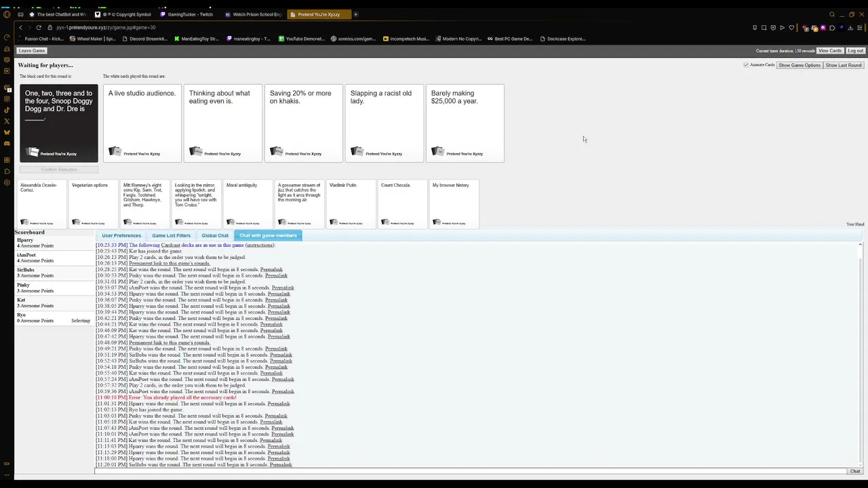
Task: Open TikTok from the browser sidebar
Action: coord(7,110)
